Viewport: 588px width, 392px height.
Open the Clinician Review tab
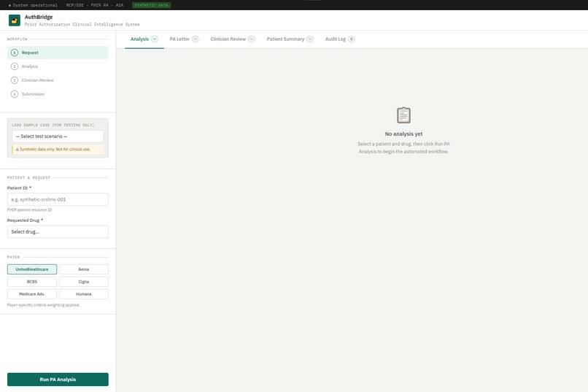pyautogui.click(x=233, y=39)
